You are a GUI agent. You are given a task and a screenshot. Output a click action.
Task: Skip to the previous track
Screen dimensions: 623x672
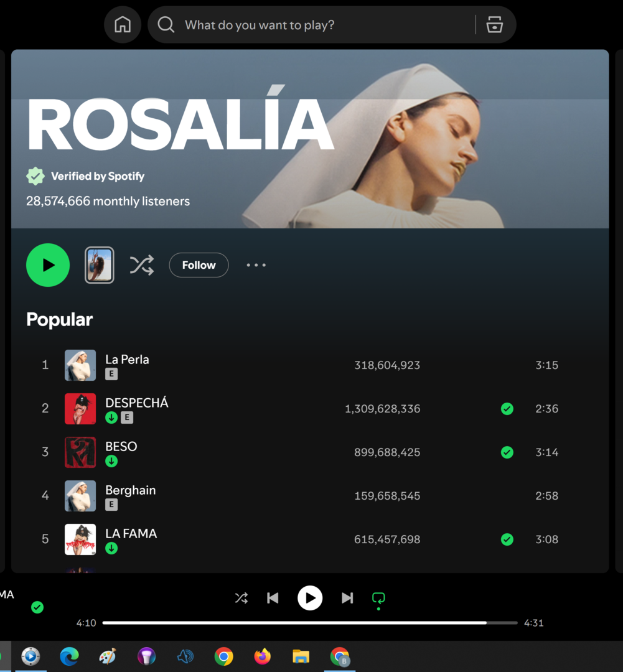(273, 598)
